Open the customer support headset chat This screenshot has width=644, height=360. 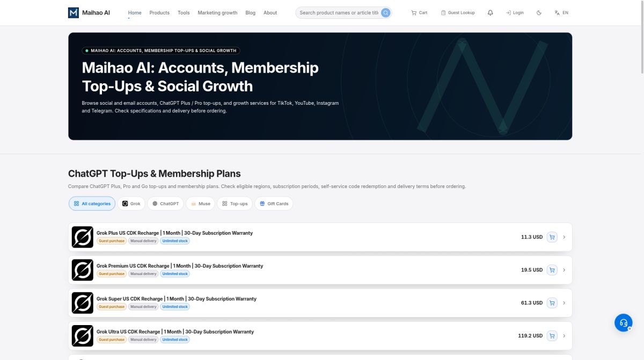point(624,323)
